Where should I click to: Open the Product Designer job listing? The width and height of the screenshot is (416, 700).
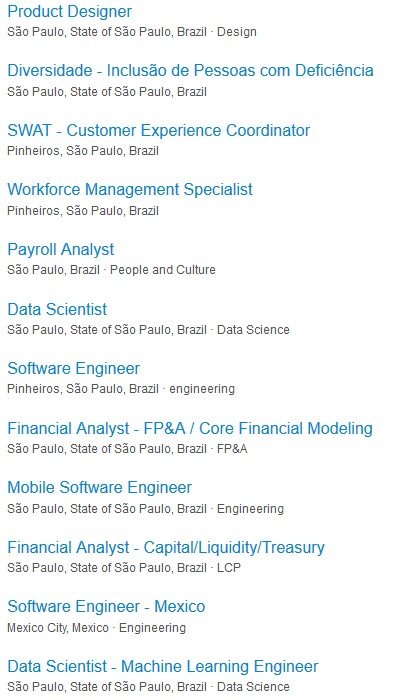click(x=70, y=12)
